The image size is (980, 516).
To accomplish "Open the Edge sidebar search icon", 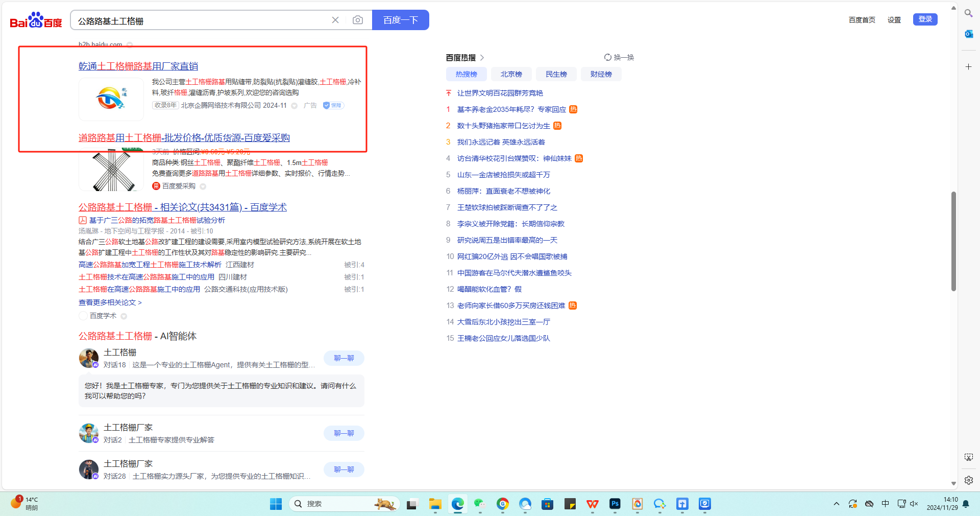I will (x=968, y=13).
